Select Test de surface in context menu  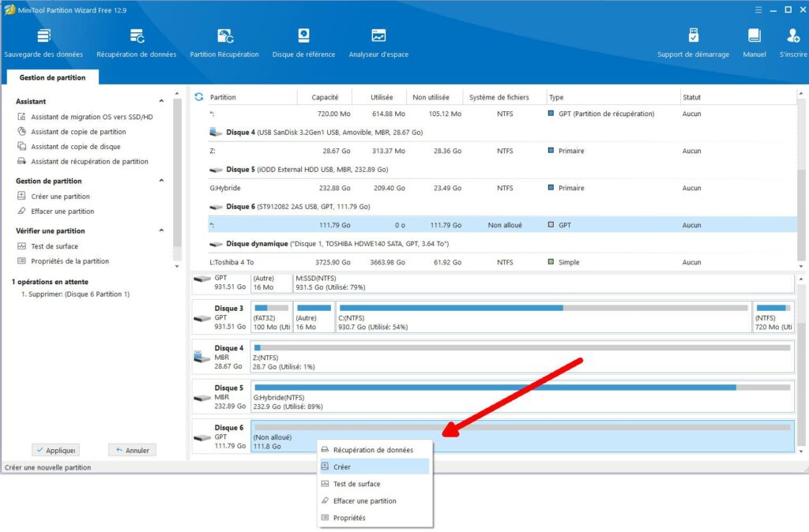click(x=374, y=484)
